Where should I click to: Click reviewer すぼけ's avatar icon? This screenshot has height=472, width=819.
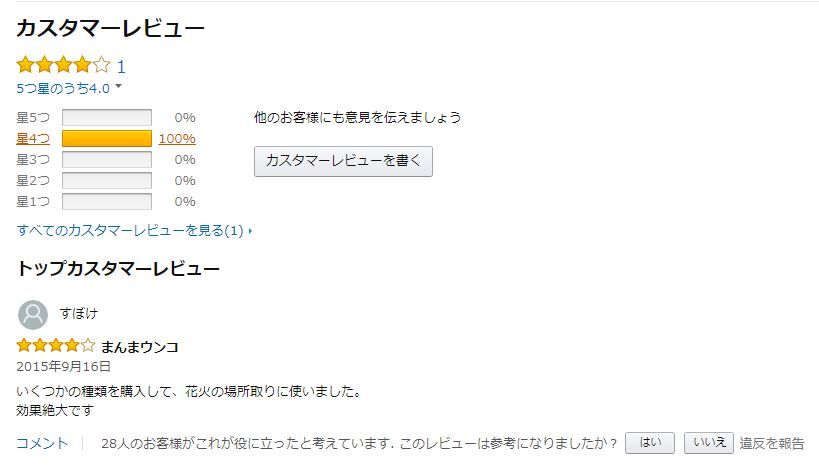[x=33, y=315]
